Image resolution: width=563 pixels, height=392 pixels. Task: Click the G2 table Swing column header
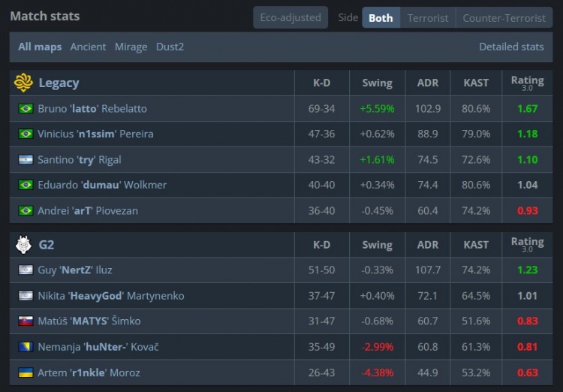point(377,245)
